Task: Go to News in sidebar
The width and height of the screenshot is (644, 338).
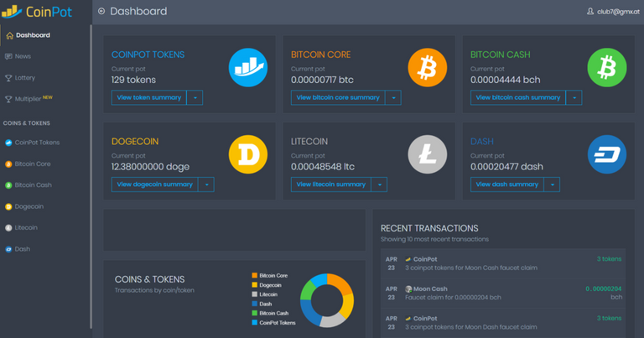Action: 23,56
